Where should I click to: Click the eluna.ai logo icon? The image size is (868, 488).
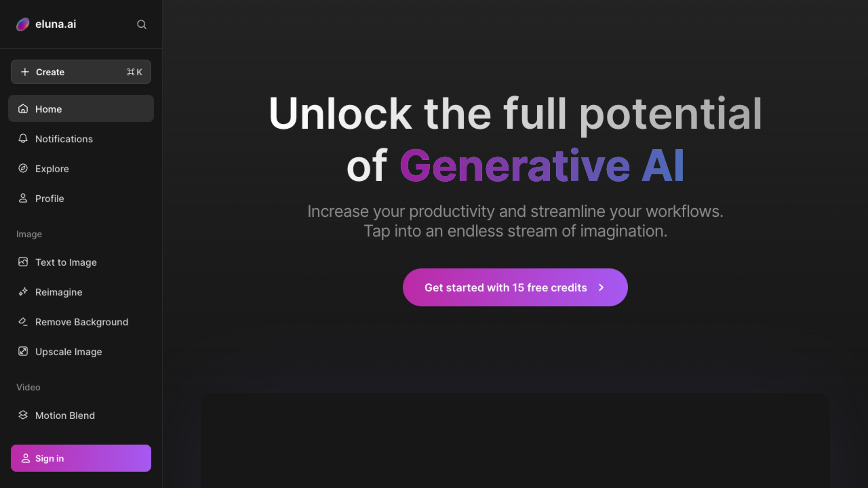coord(22,24)
